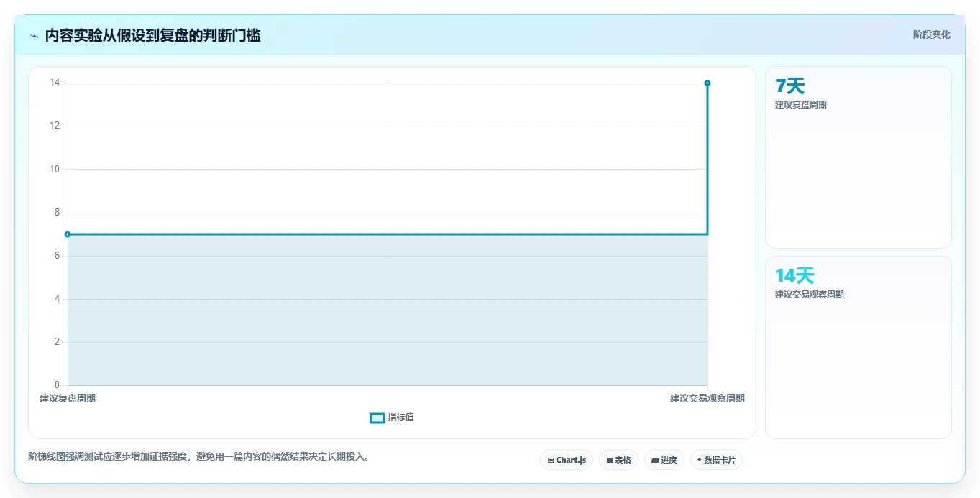Select the 表格 tag pill
980x498 pixels.
[618, 460]
